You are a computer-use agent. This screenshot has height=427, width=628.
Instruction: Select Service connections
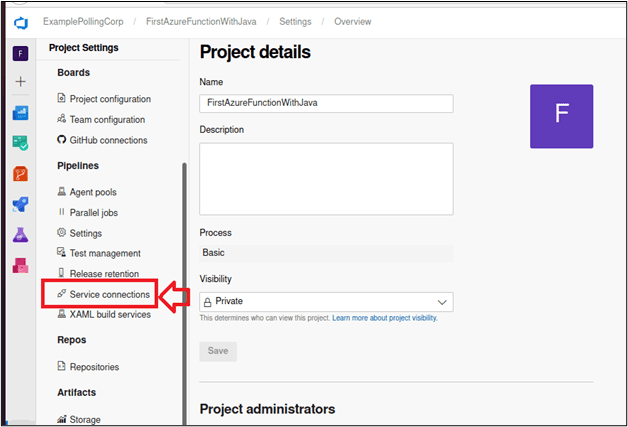(x=110, y=294)
